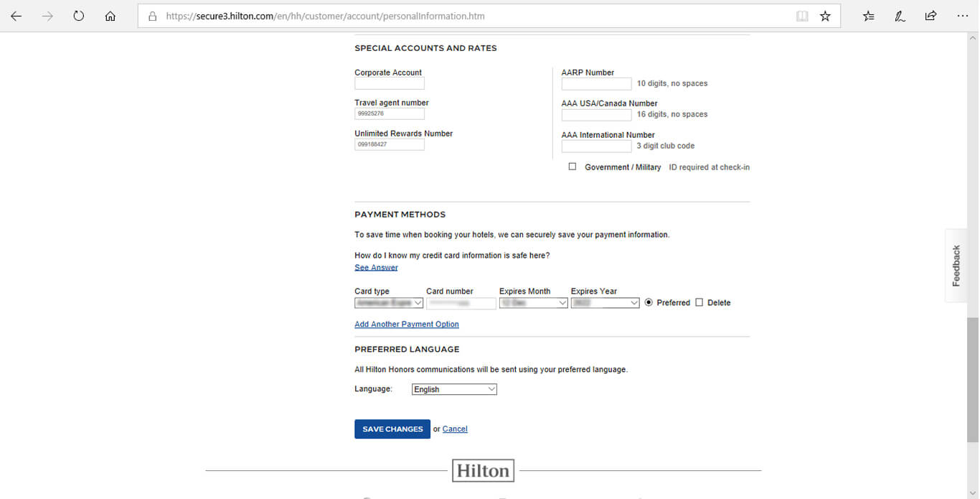Click the scrollbar up arrow

(973, 37)
